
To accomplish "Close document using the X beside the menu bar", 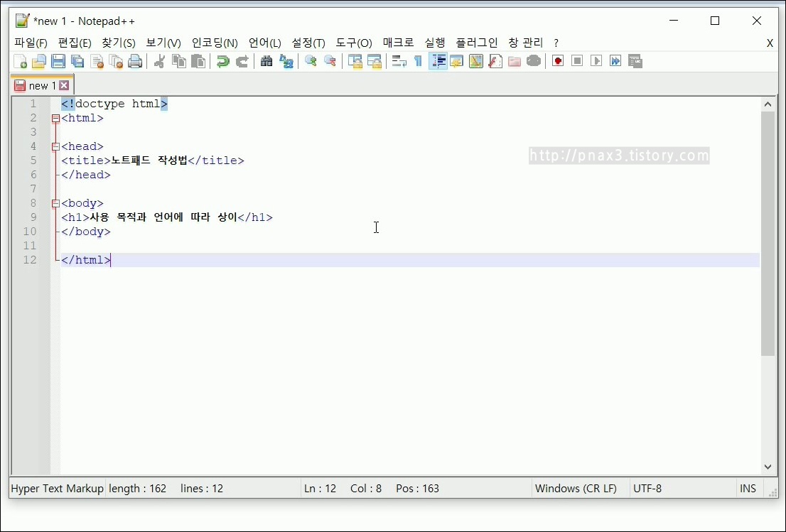I will (x=770, y=43).
